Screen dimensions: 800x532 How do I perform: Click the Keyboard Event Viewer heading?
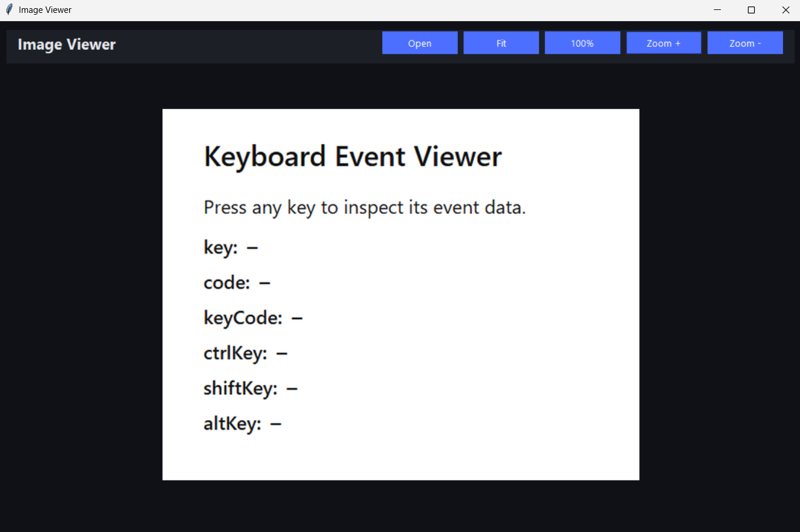353,156
